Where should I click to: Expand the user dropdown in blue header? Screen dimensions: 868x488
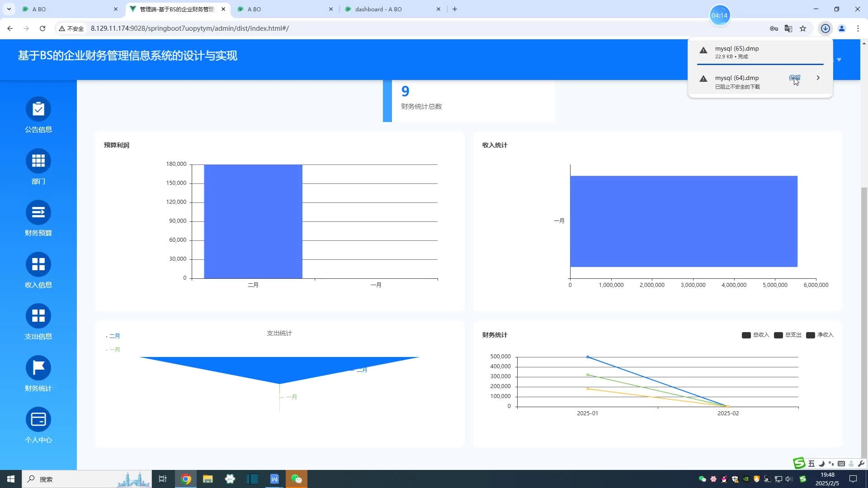click(x=839, y=60)
